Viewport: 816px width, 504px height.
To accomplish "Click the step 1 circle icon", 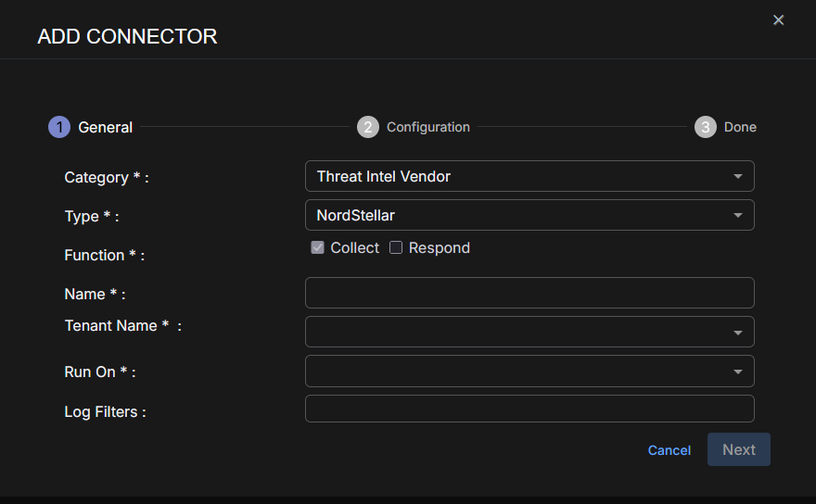I will 59,127.
